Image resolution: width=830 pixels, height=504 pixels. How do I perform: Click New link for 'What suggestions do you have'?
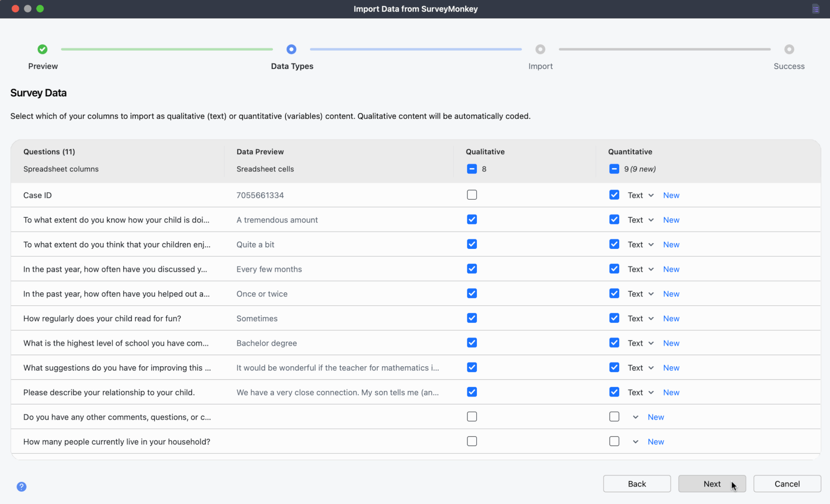(671, 368)
